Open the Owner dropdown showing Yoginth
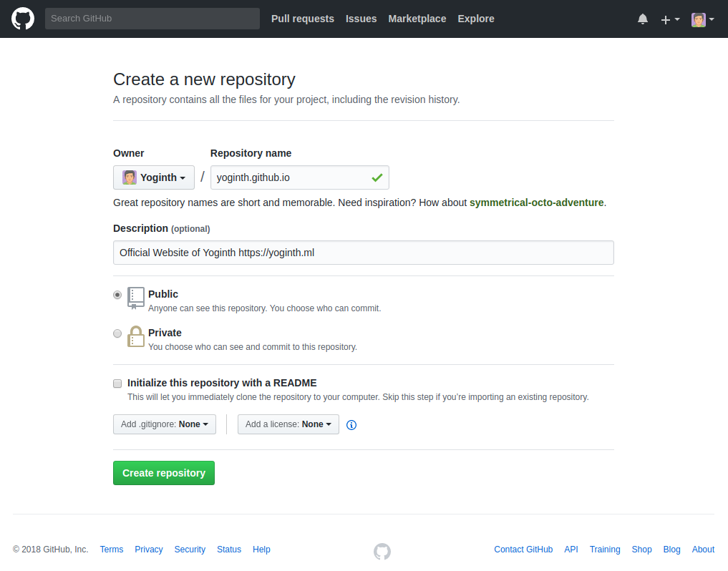Screen dimensions: 728x571 pyautogui.click(x=154, y=177)
